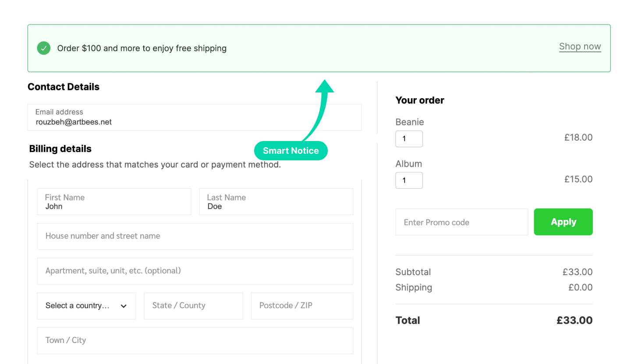Click the Billing details heading
The image size is (631, 364).
pyautogui.click(x=60, y=149)
